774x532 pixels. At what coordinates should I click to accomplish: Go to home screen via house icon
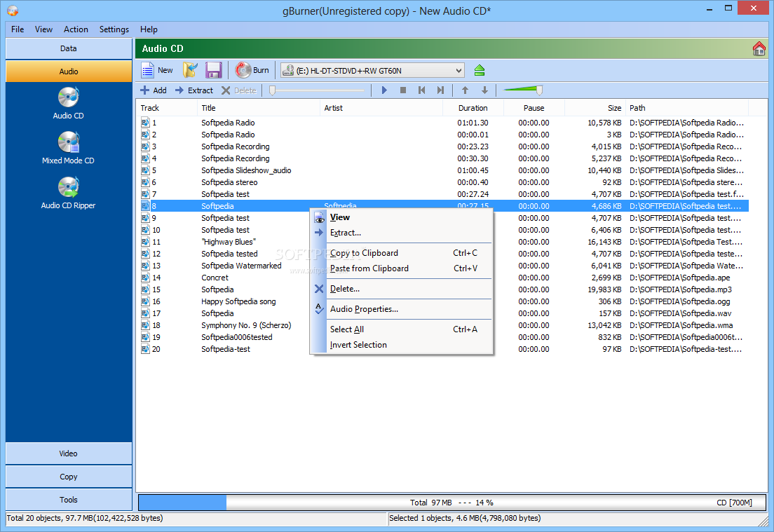(x=759, y=48)
